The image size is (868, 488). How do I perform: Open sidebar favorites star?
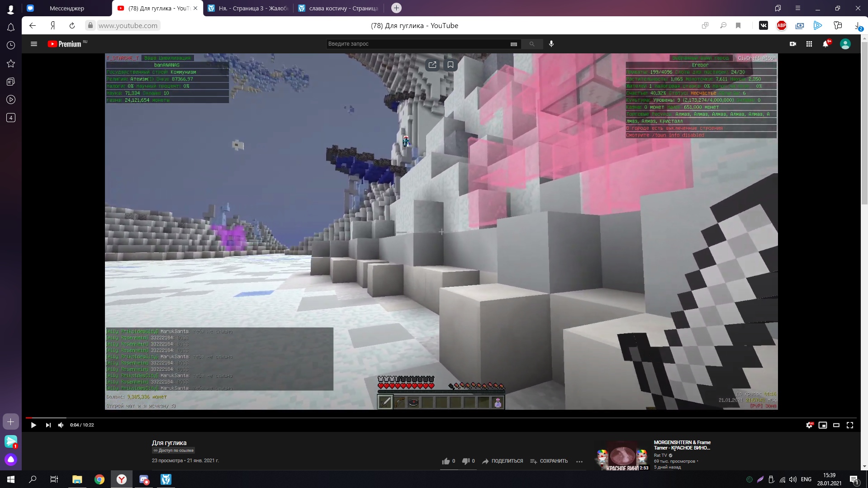tap(11, 64)
